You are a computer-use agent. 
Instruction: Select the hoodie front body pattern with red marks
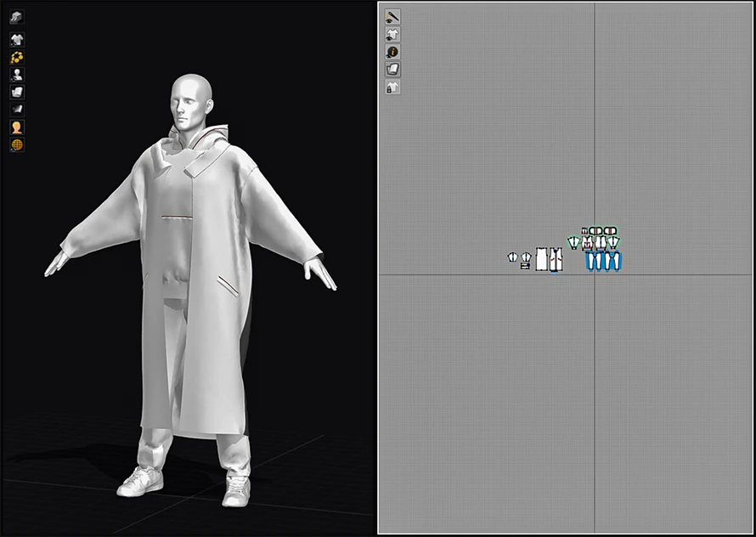point(587,244)
